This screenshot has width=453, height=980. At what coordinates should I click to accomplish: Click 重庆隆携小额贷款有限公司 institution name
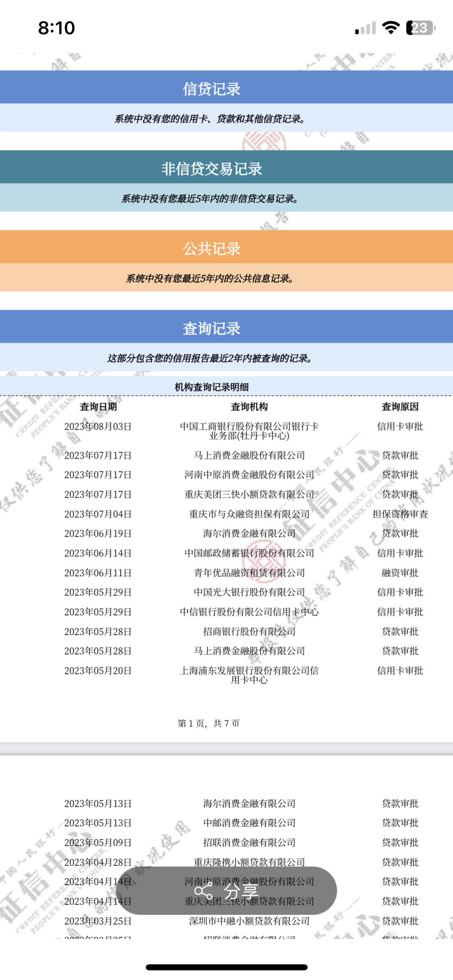coord(249,862)
